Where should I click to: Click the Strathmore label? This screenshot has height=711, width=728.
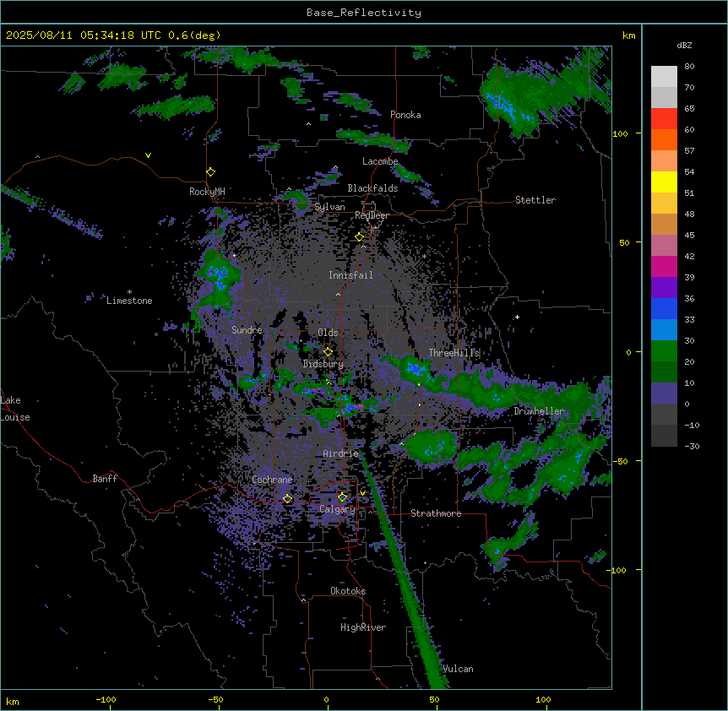pos(436,513)
